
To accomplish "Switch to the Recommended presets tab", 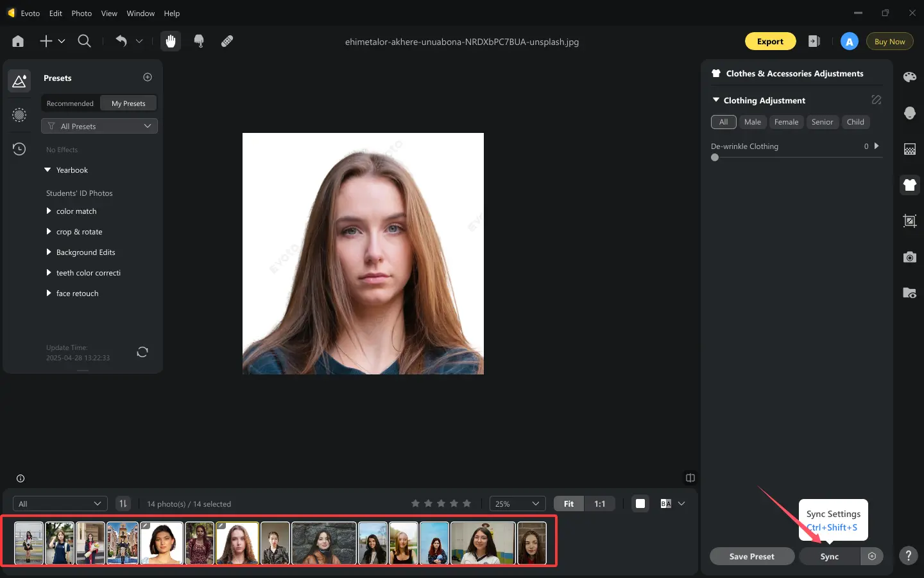I will (70, 103).
